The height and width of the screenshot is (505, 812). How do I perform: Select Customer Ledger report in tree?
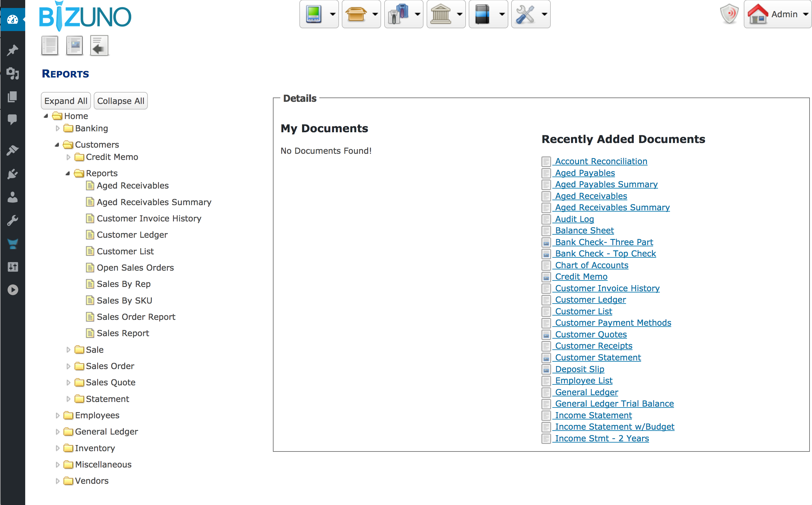132,235
